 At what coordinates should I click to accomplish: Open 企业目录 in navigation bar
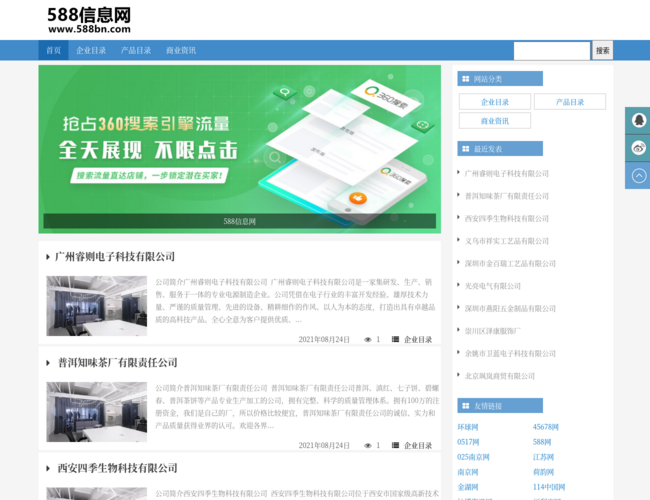coord(91,51)
